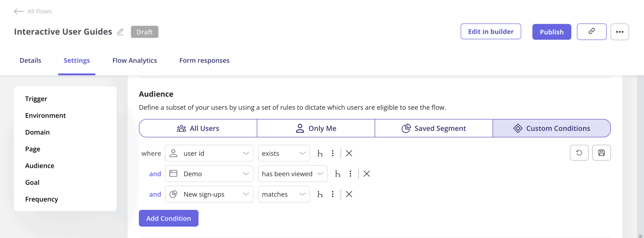Image resolution: width=644 pixels, height=238 pixels.
Task: Open the has been viewed dropdown
Action: click(293, 174)
